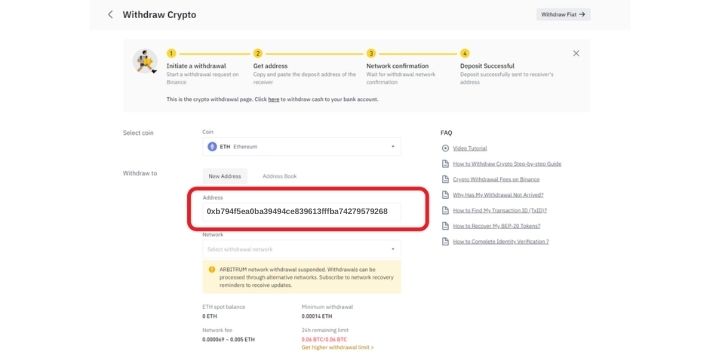Switch to the Address Book tab
This screenshot has width=720, height=360.
[280, 176]
